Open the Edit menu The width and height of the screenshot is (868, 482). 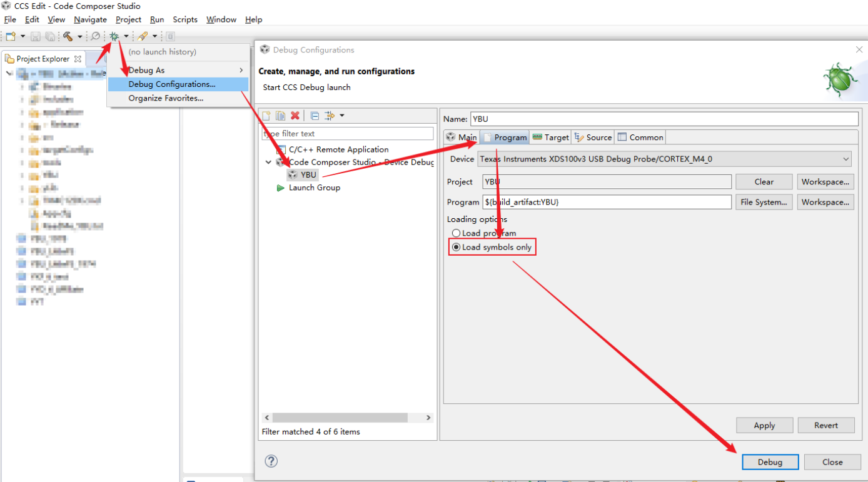point(32,19)
